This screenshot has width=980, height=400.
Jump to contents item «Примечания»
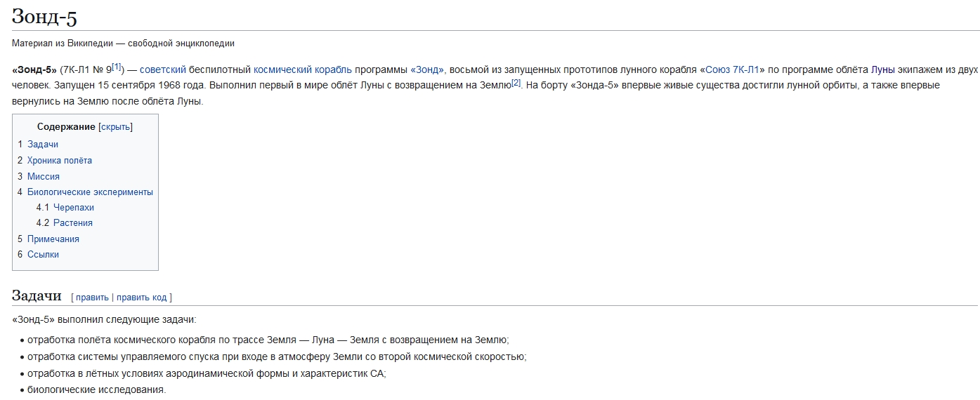point(53,239)
